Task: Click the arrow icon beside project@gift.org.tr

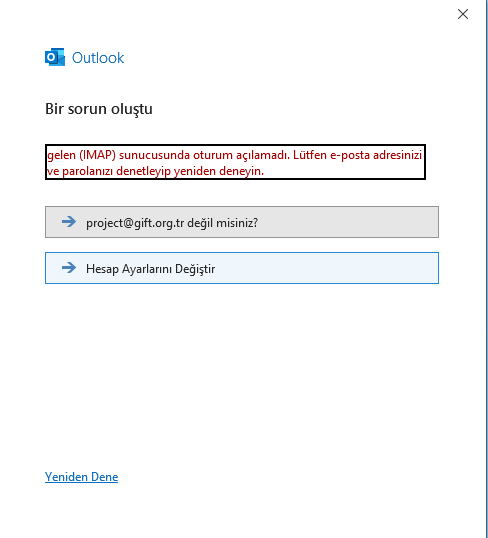Action: [x=69, y=222]
